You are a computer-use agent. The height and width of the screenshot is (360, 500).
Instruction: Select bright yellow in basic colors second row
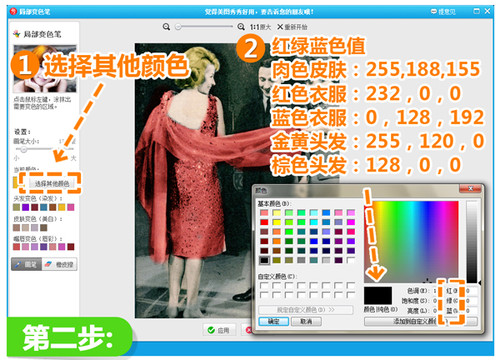(276, 222)
